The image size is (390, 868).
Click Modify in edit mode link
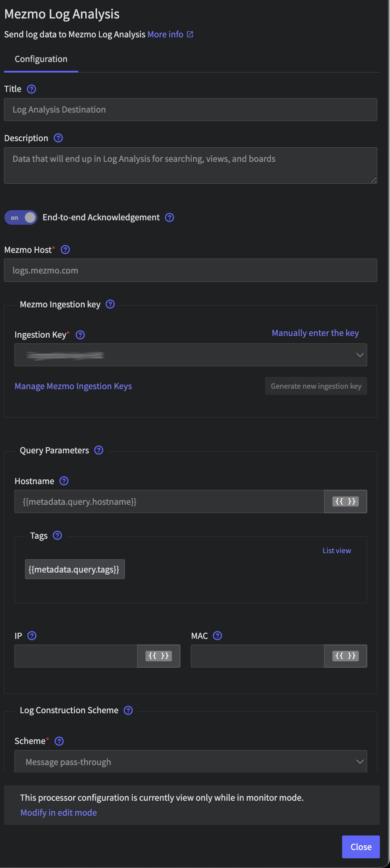pos(59,813)
